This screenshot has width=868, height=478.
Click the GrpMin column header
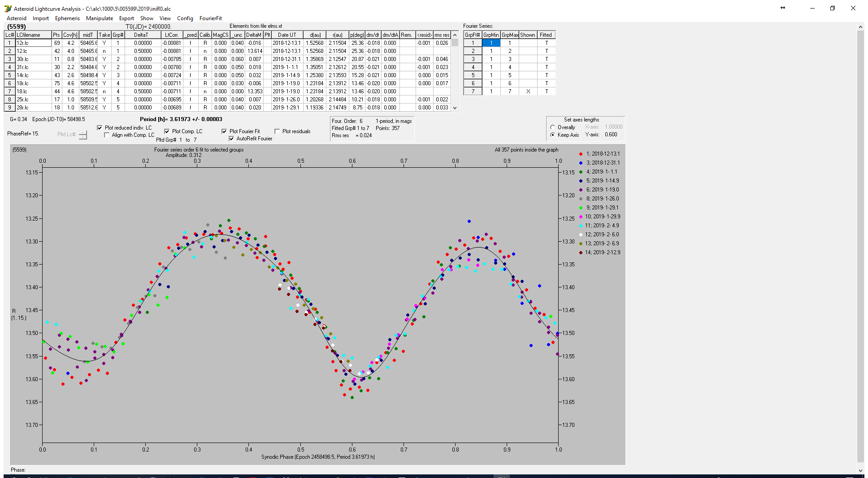coord(491,35)
